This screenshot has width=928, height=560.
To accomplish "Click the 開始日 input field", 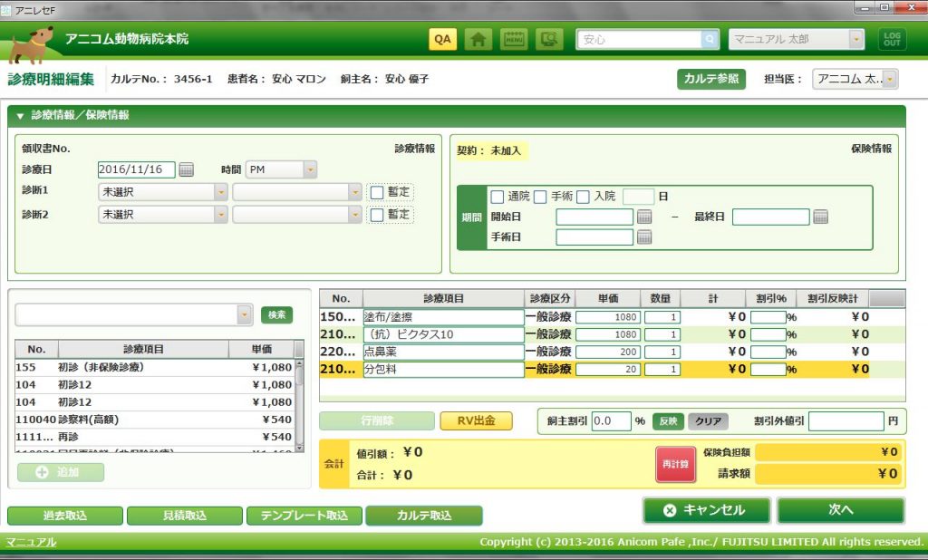I will tap(594, 217).
